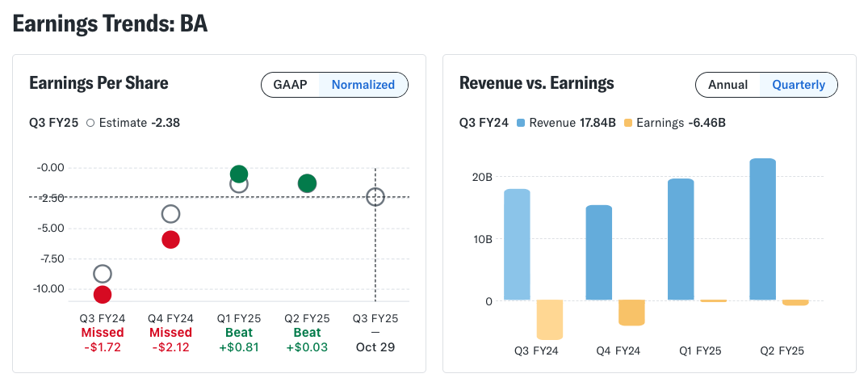This screenshot has width=868, height=382.
Task: Select the Normalized EPS option
Action: point(363,85)
